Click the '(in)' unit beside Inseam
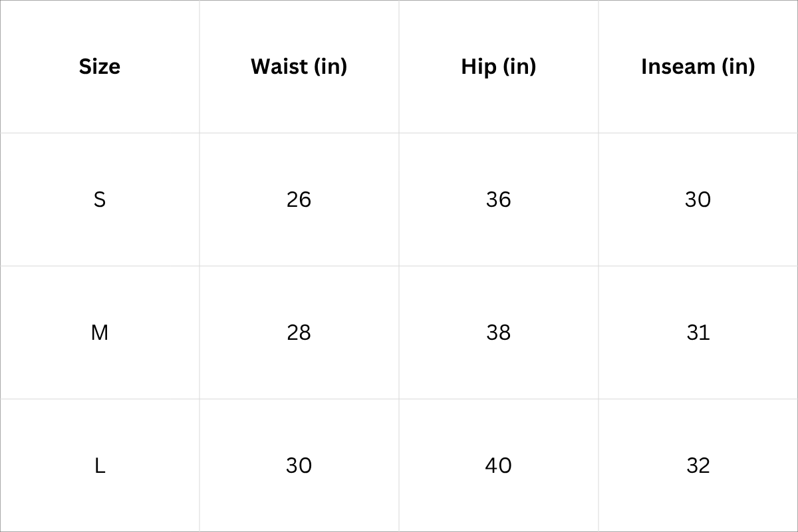This screenshot has width=798, height=532. pos(738,66)
